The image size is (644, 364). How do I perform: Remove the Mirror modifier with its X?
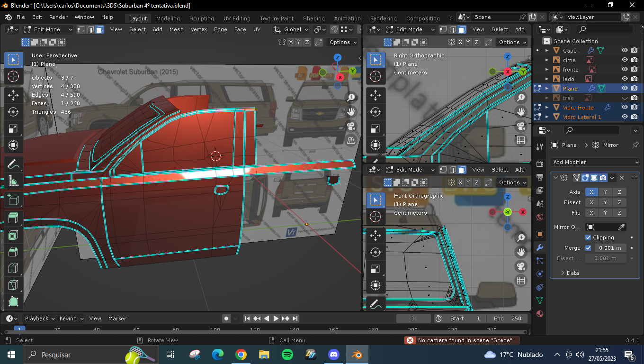[x=622, y=178]
